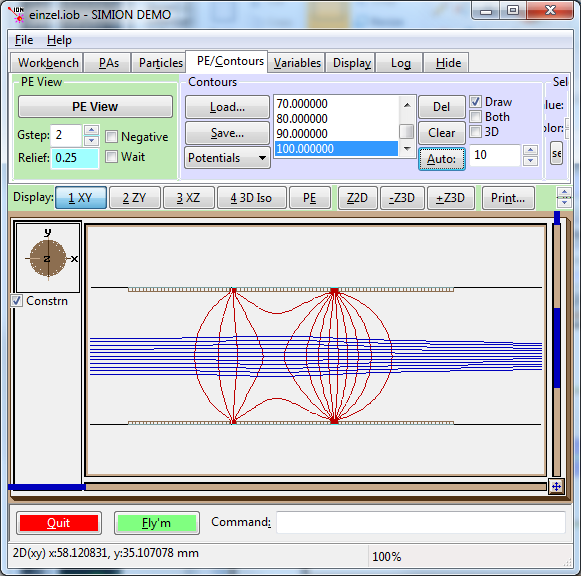Click the Load... contours button
The width and height of the screenshot is (581, 576).
(227, 107)
